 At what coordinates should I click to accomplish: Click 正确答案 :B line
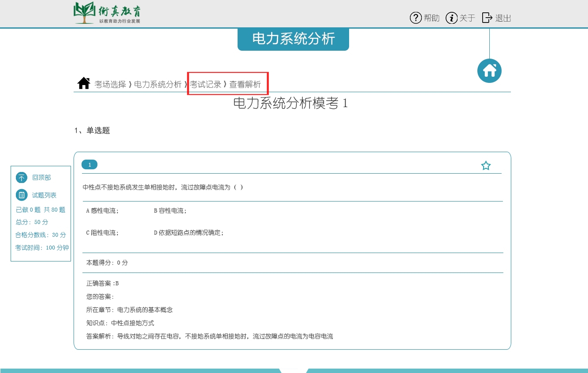103,283
